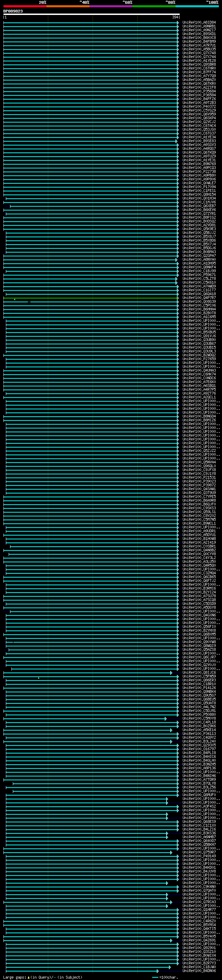Screen dimensions: 222x980
Task: Select the UniRef100_Q56FI0 hit label
Action: (199, 626)
